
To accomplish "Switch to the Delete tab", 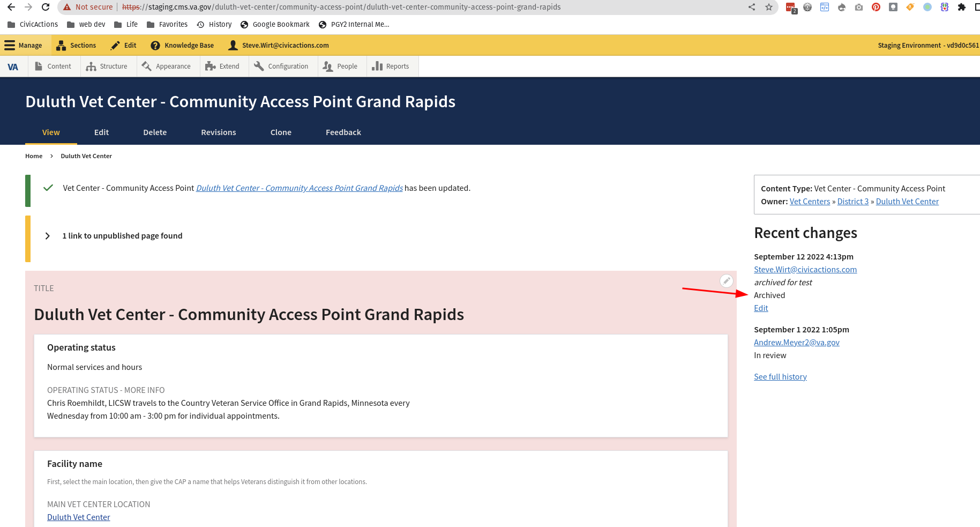I will click(155, 132).
